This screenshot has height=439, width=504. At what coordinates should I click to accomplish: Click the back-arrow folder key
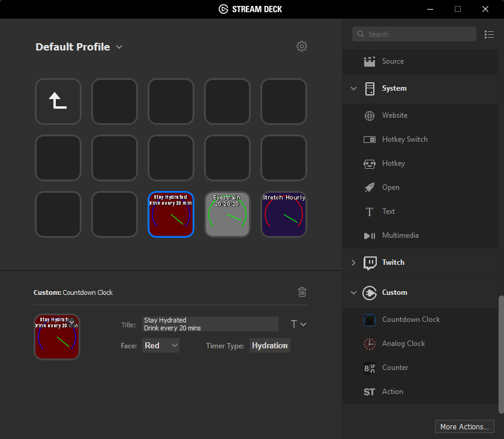58,101
